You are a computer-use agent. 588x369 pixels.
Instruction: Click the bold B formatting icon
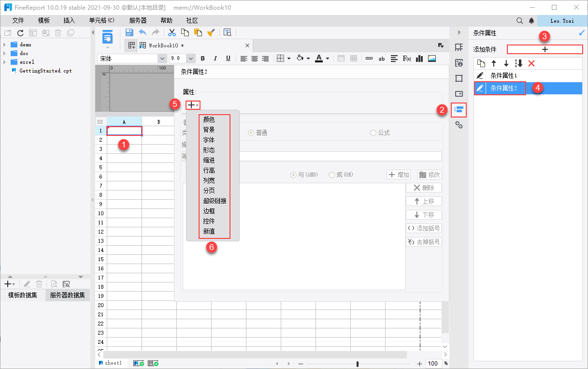(203, 59)
